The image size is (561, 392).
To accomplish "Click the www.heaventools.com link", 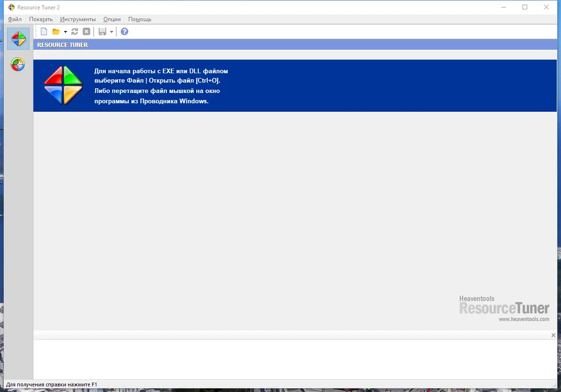I will pyautogui.click(x=524, y=319).
